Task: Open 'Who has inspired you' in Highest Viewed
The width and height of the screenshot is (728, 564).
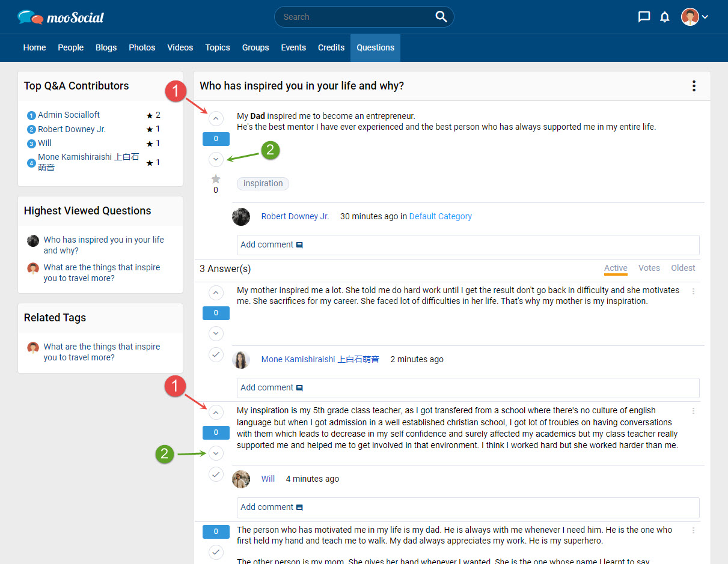Action: 103,245
